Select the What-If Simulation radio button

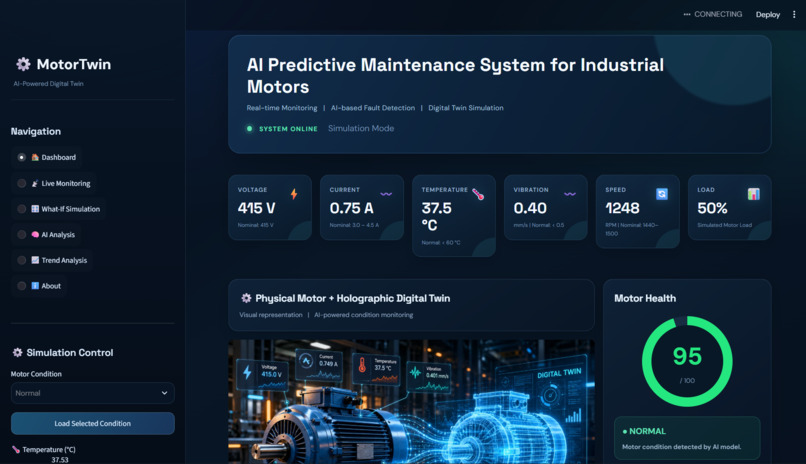(22, 209)
